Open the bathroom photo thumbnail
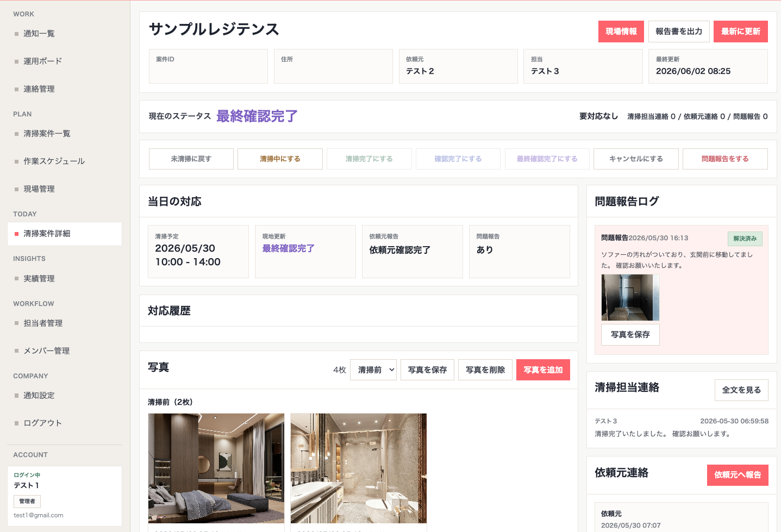 click(359, 468)
